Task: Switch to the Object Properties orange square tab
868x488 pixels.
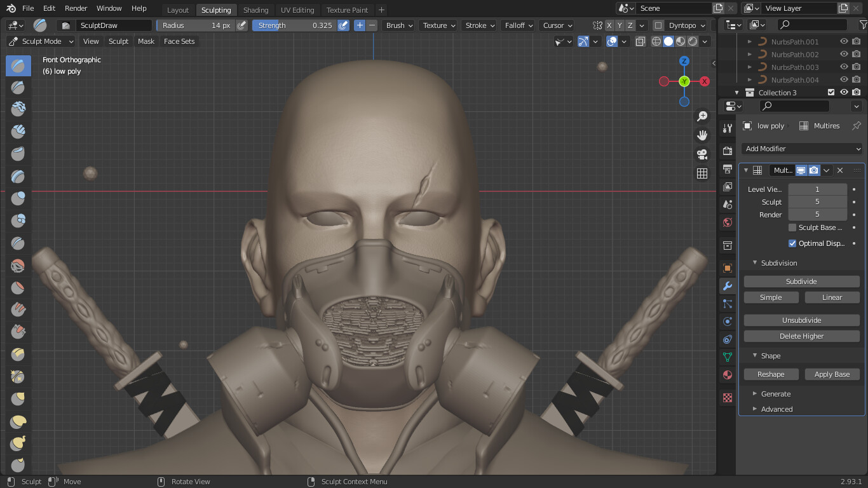Action: pyautogui.click(x=726, y=268)
